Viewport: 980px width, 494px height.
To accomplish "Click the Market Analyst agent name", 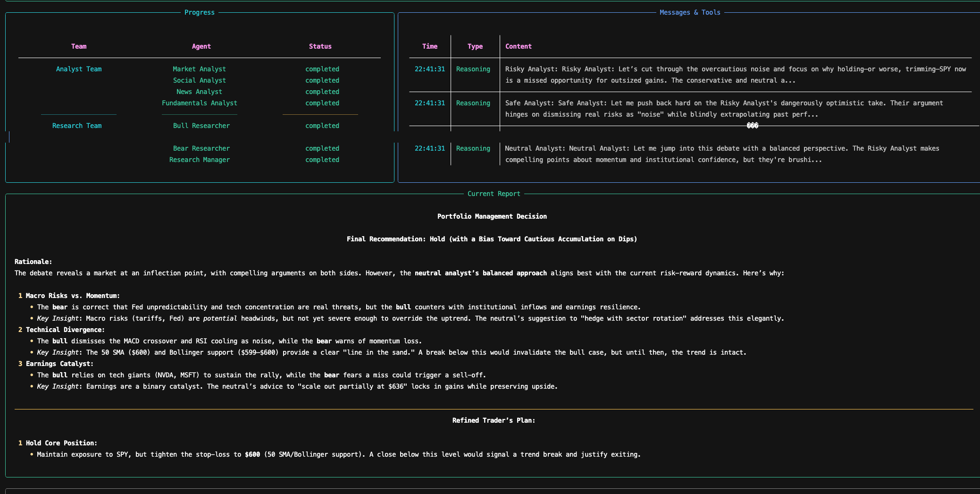I will [x=200, y=69].
